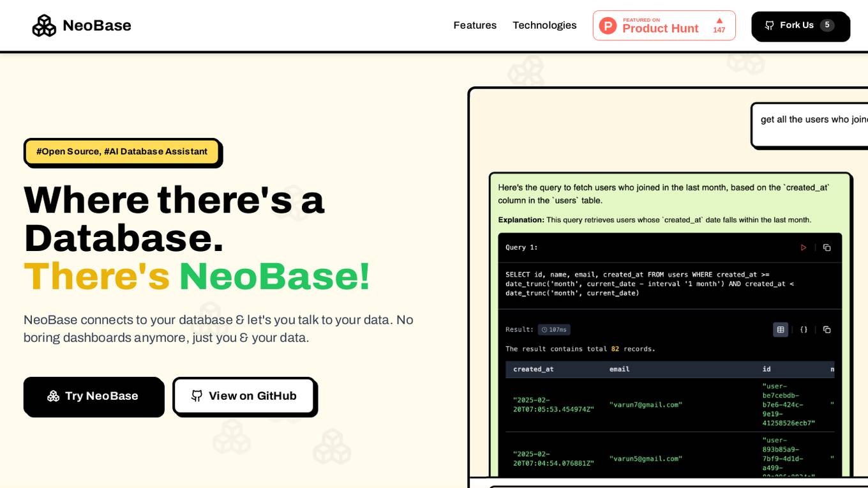
Task: Click the user-be7cebdb id cell
Action: coord(789,404)
